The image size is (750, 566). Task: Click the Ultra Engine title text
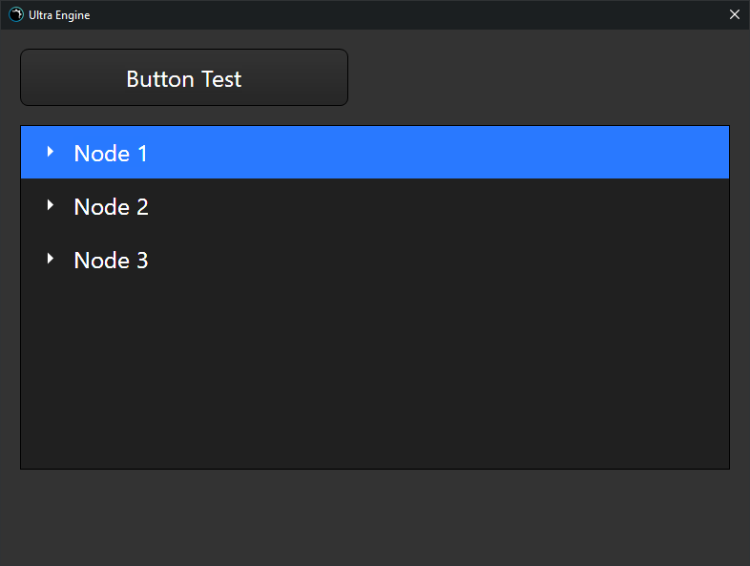coord(60,15)
